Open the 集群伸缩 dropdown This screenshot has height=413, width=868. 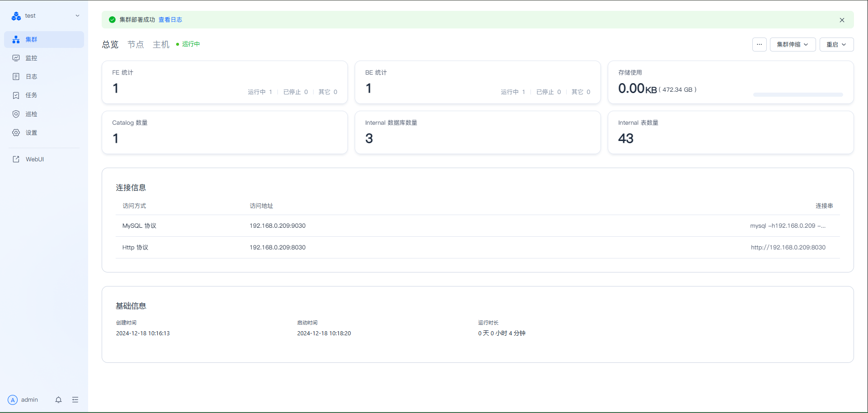(x=793, y=45)
